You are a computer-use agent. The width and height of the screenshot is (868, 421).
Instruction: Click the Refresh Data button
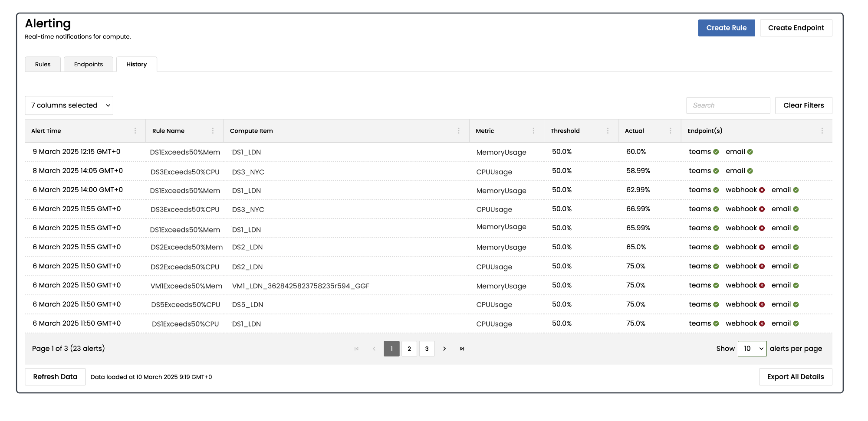55,377
